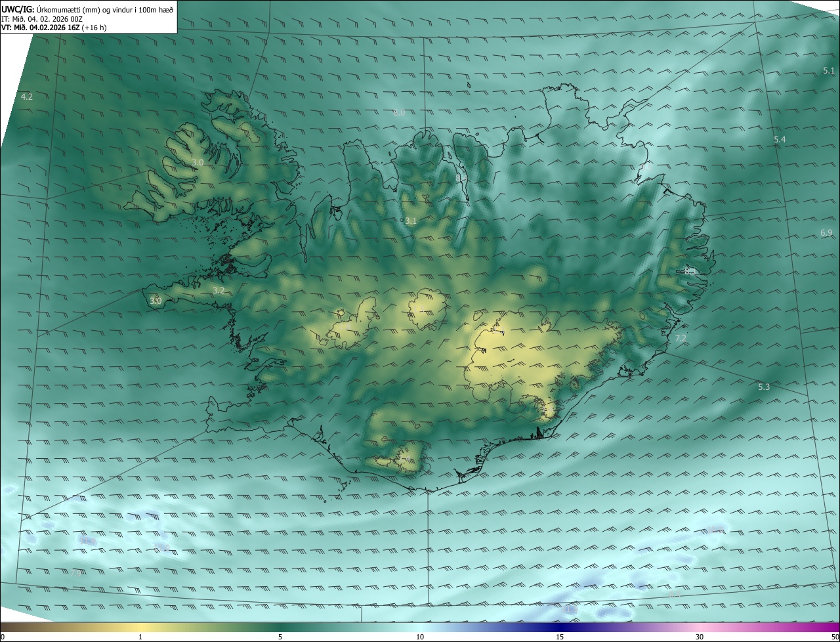This screenshot has width=840, height=642.
Task: Click the '30' tick on the colour scale
Action: tap(700, 637)
